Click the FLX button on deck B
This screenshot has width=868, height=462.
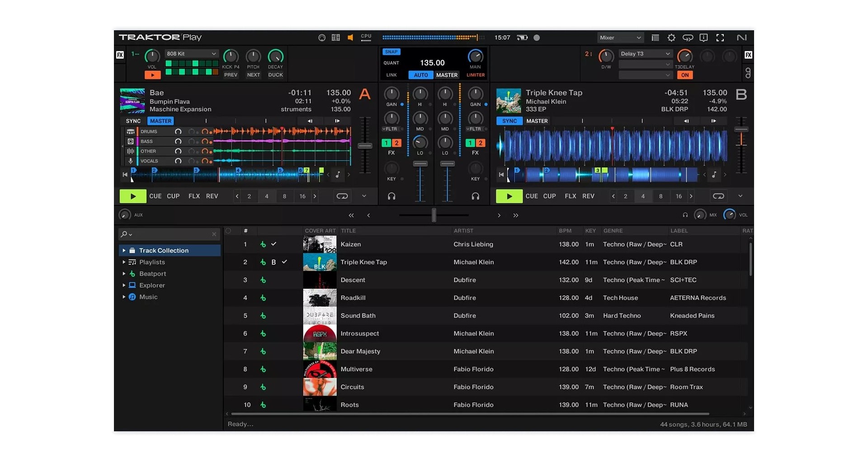pos(571,196)
